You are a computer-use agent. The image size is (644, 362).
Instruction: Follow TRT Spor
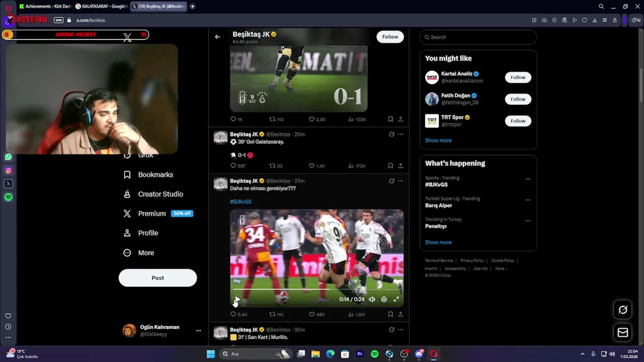(x=518, y=121)
